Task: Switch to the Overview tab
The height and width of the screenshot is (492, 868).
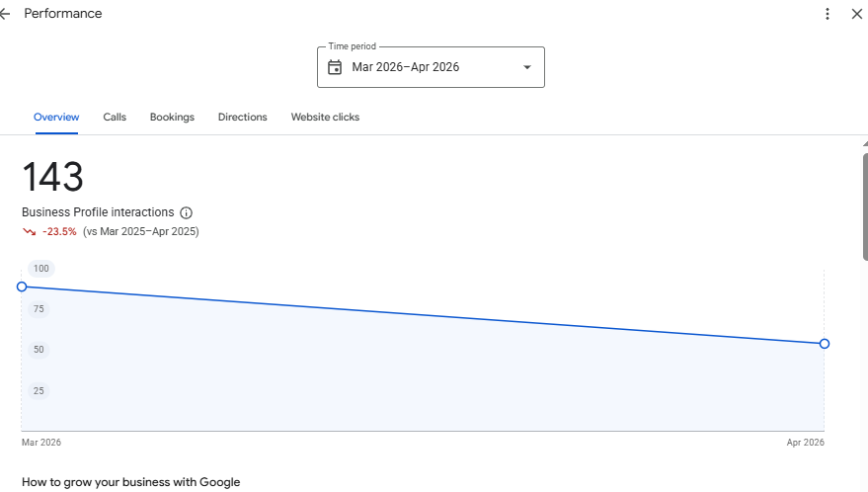Action: pyautogui.click(x=56, y=117)
